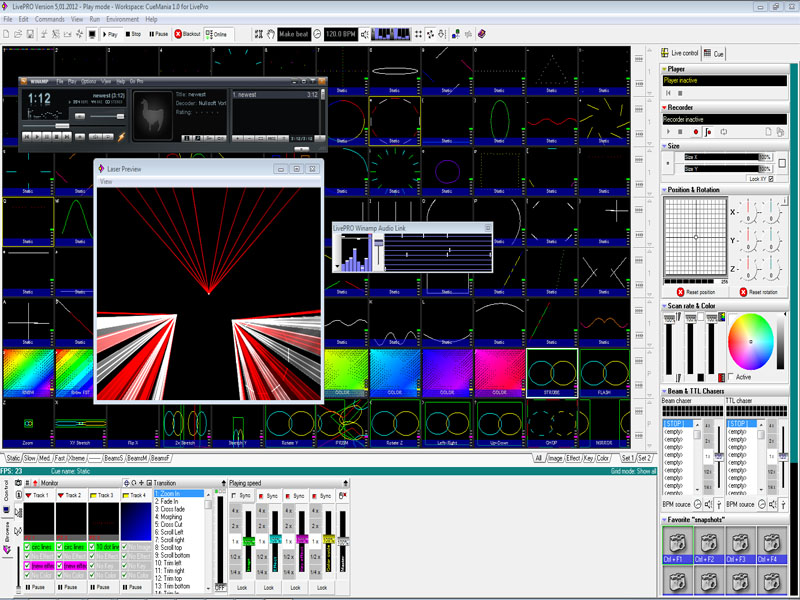Viewport: 800px width, 600px height.
Task: Collapse the Position & Rotation section
Action: click(x=664, y=189)
